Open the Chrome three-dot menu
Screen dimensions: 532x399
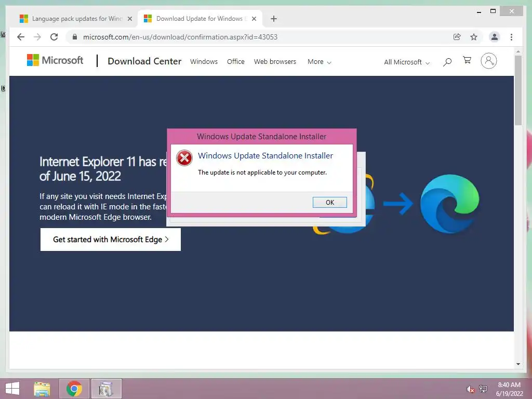click(x=511, y=37)
